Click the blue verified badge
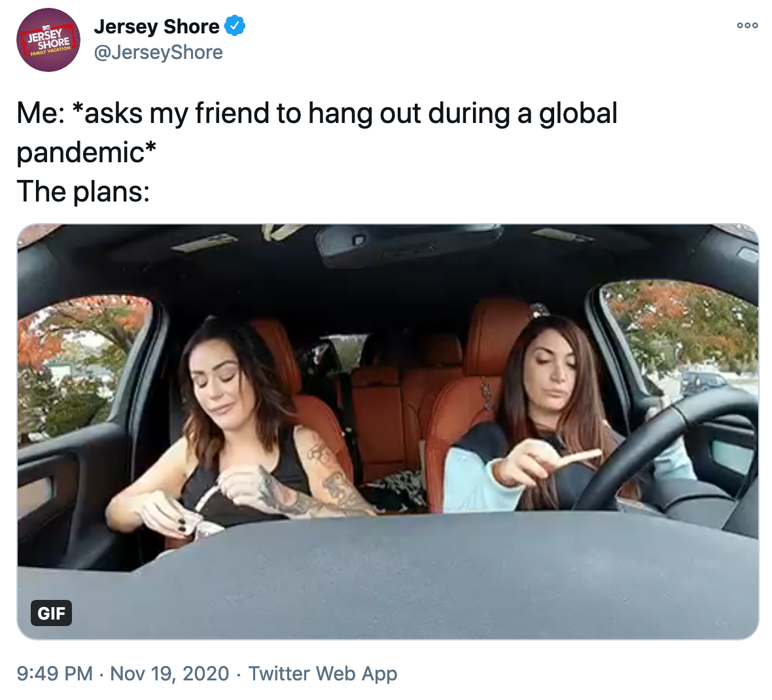 tap(235, 26)
